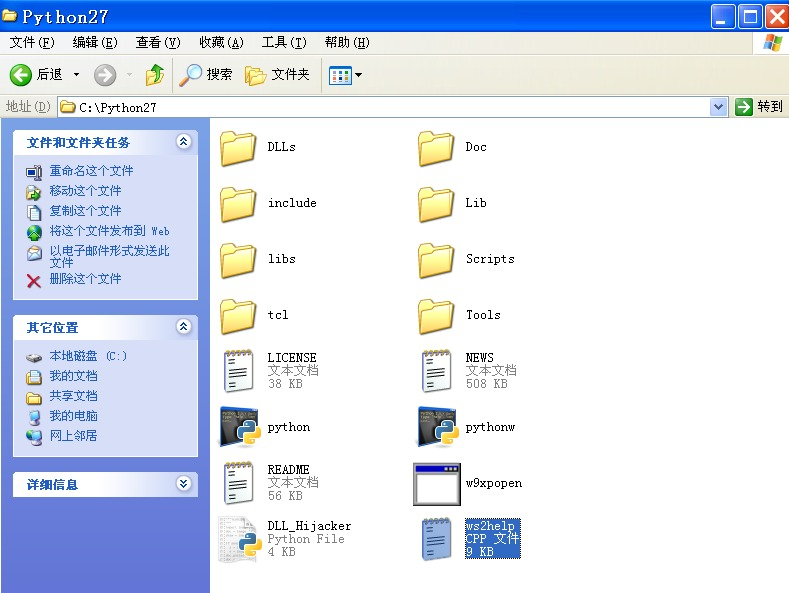Toggle the Folders (文件夹) pane button
Screen dimensions: 789x593
click(x=277, y=75)
